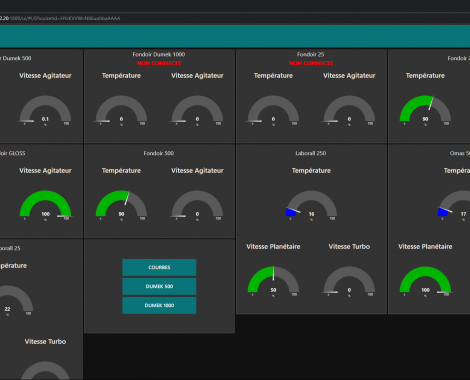Select Omas temperature gauge showing 17
Image resolution: width=470 pixels, height=380 pixels.
point(454,206)
